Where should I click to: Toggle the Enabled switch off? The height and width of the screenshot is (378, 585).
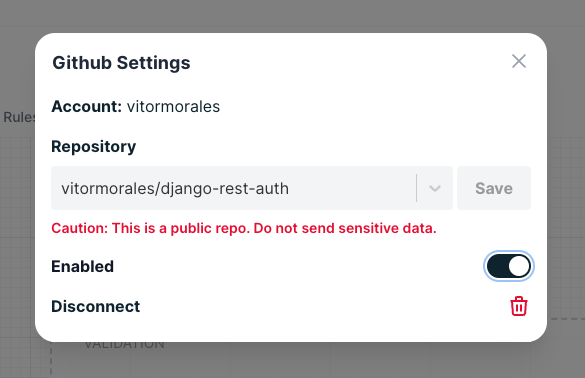point(509,266)
